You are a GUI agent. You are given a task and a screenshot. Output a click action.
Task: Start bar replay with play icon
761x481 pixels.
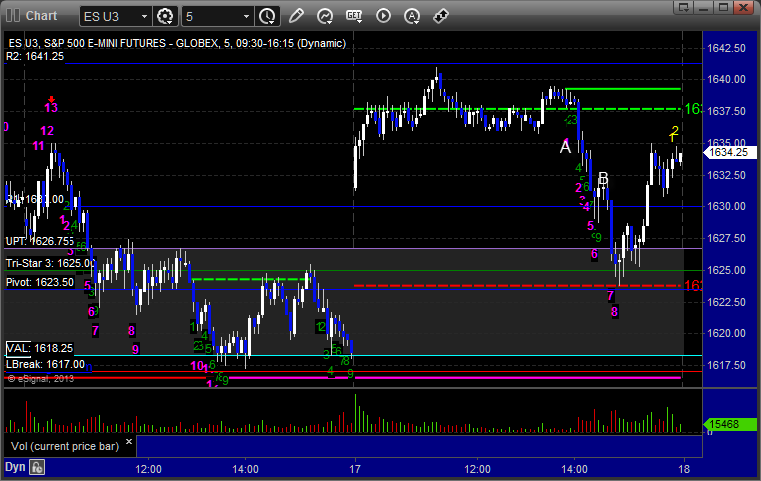[383, 16]
